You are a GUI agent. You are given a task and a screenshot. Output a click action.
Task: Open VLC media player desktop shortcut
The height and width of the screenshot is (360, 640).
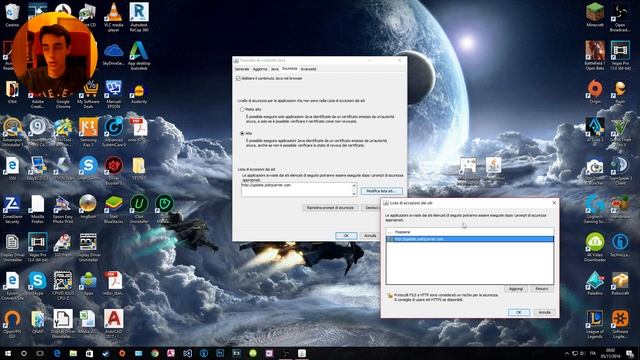tap(113, 17)
